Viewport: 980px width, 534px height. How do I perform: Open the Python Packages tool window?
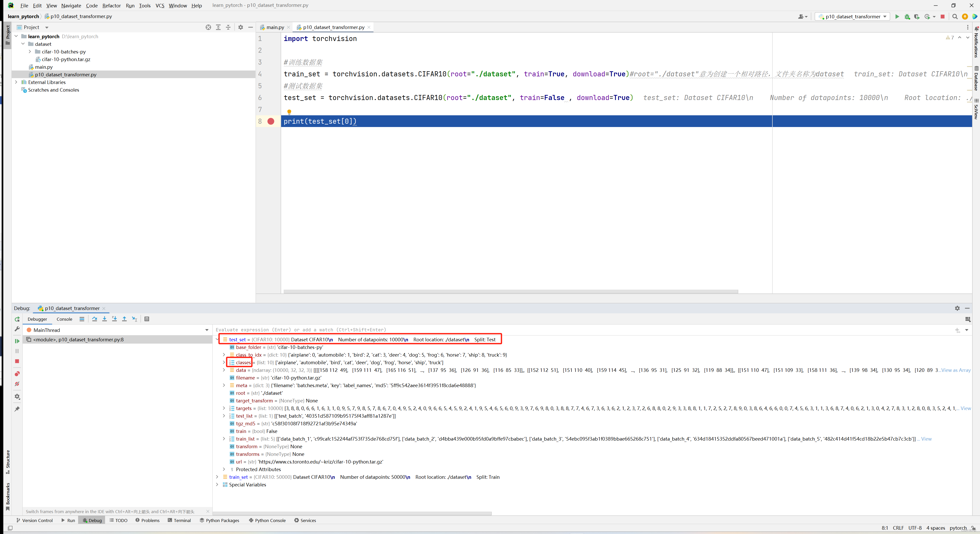(220, 520)
